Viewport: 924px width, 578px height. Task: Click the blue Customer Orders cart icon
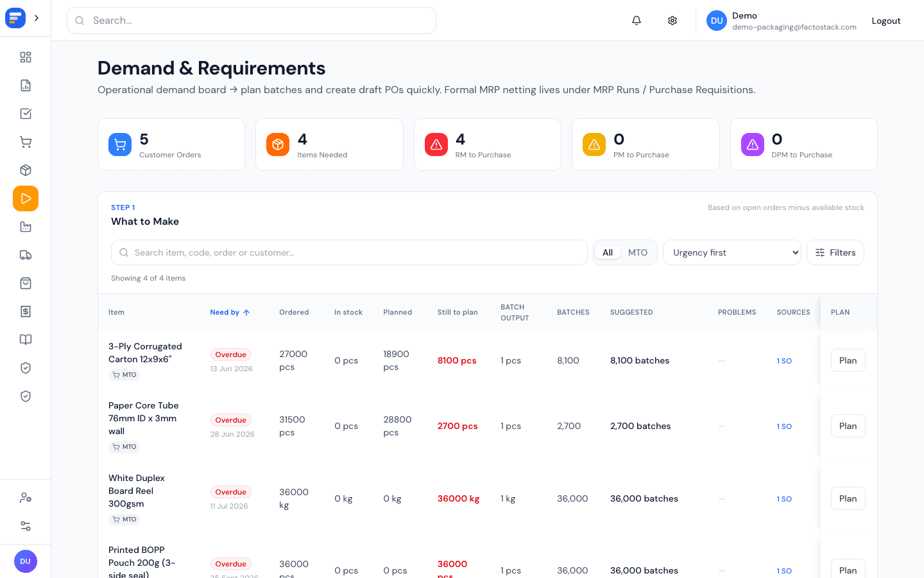[x=120, y=144]
